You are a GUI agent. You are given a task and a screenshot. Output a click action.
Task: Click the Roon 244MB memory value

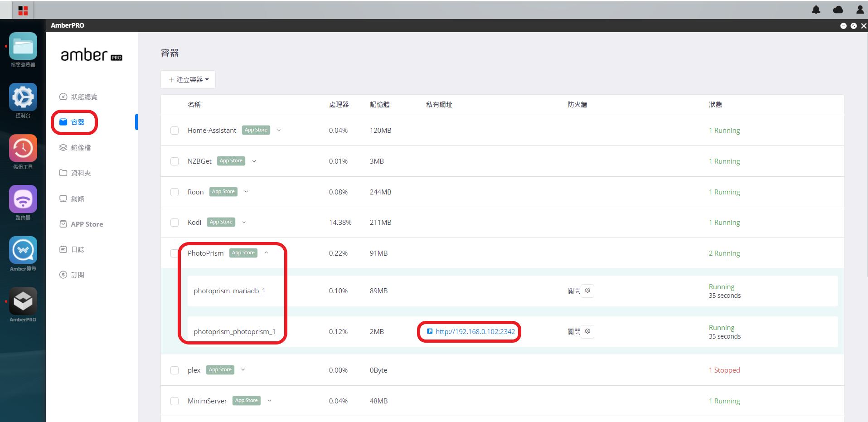[x=381, y=192]
